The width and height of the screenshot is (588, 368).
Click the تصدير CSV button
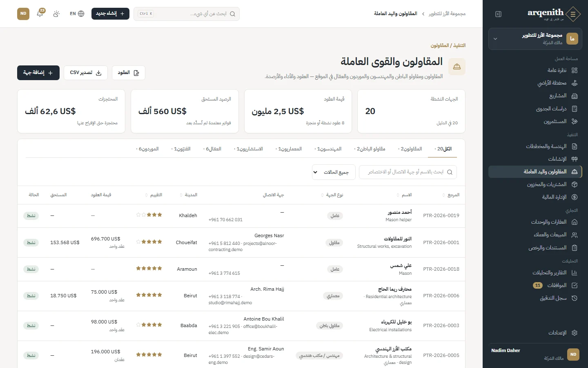point(86,73)
